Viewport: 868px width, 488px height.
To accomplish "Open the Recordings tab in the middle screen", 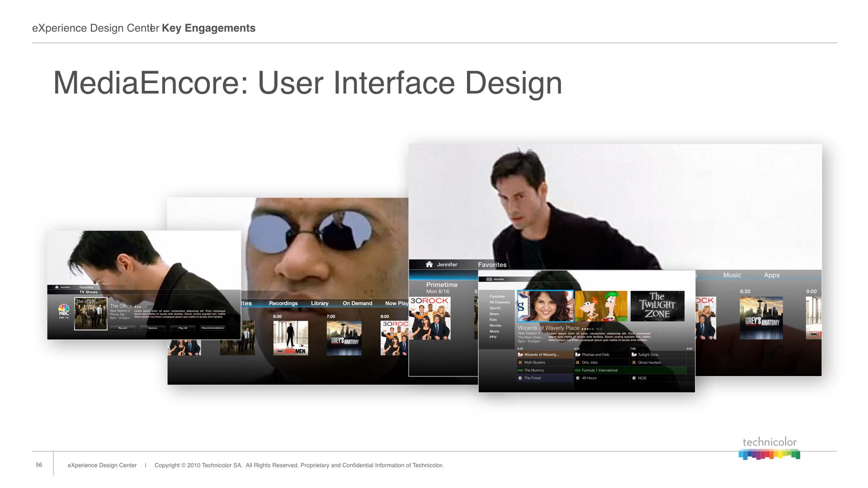I will click(283, 303).
